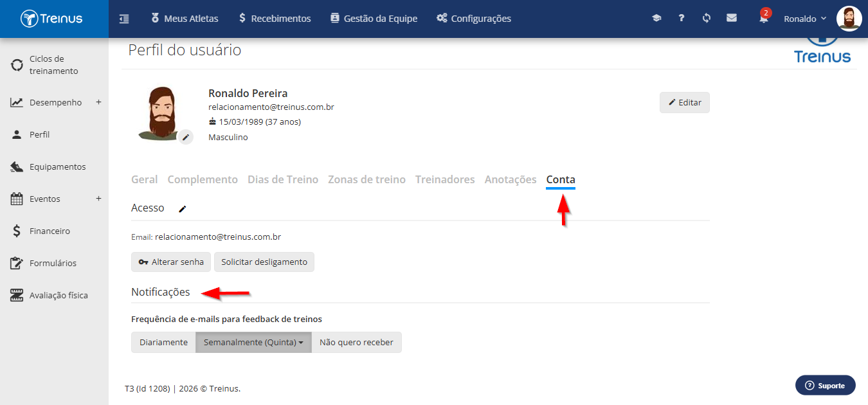Click the question mark help icon

coord(682,19)
